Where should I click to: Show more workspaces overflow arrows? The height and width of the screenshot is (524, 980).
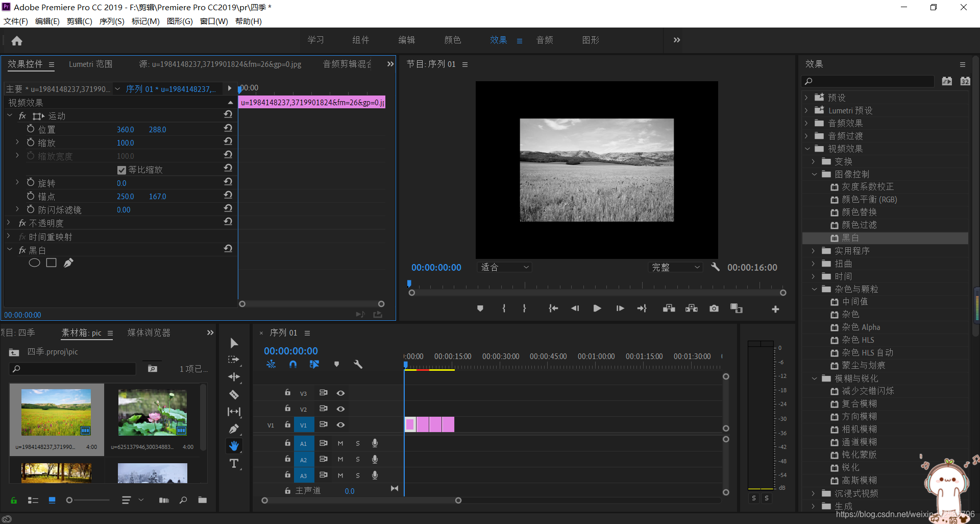point(676,40)
